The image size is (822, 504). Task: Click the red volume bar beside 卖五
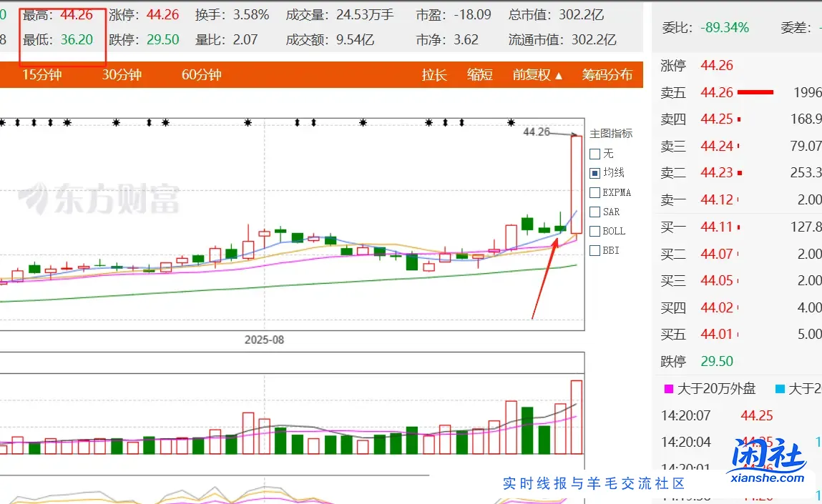point(755,92)
